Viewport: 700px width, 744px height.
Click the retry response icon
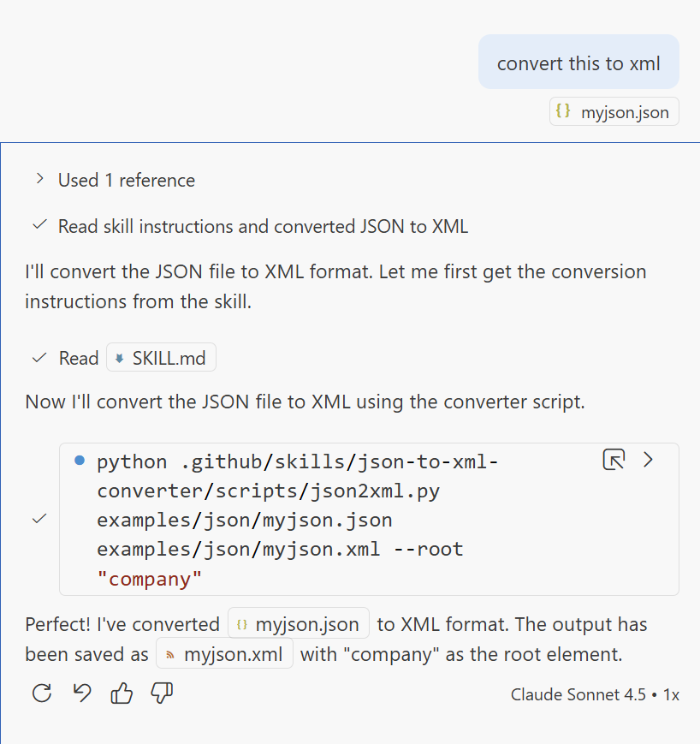click(41, 693)
